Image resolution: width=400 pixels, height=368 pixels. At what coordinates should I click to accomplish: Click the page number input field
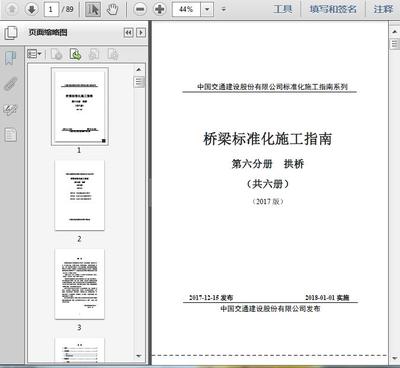51,9
